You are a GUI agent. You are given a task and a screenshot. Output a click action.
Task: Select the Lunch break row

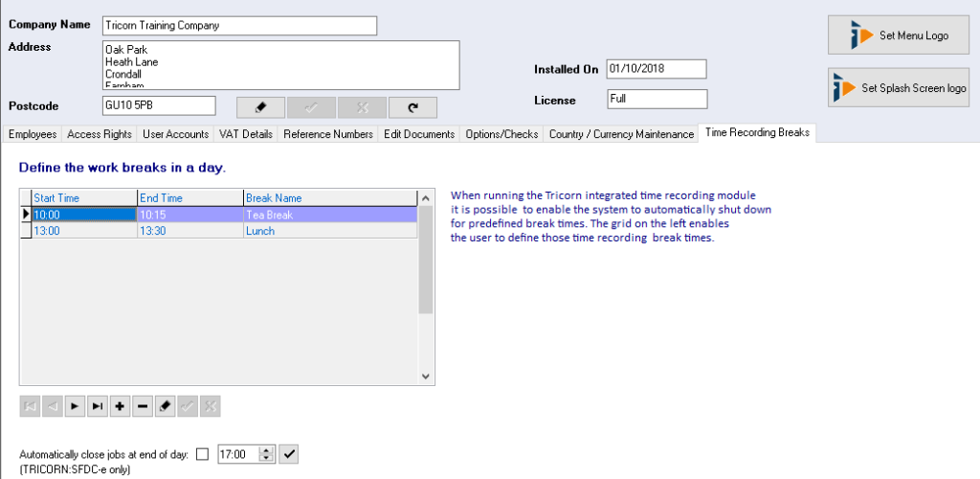point(258,230)
